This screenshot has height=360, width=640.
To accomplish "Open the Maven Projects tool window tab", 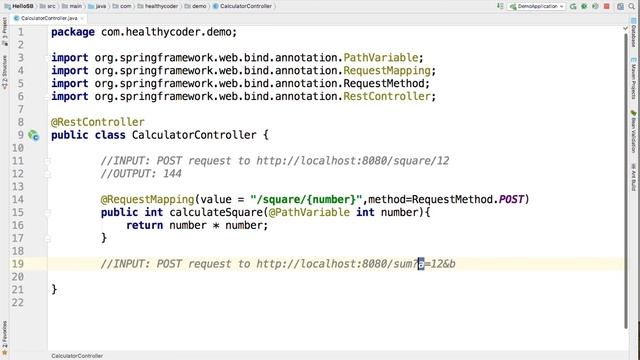I will [x=633, y=80].
